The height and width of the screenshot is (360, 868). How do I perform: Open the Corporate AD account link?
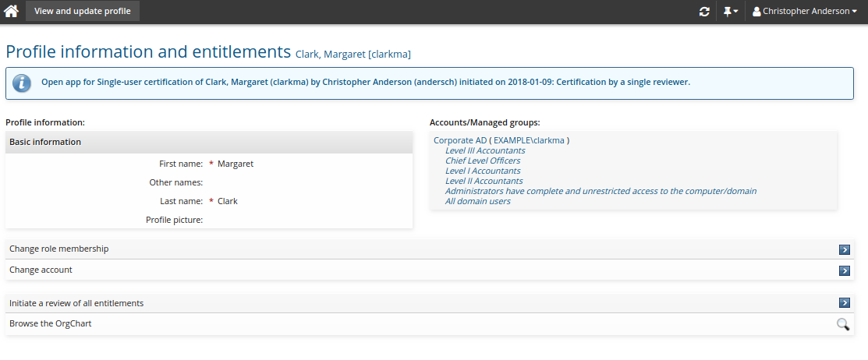pos(459,140)
